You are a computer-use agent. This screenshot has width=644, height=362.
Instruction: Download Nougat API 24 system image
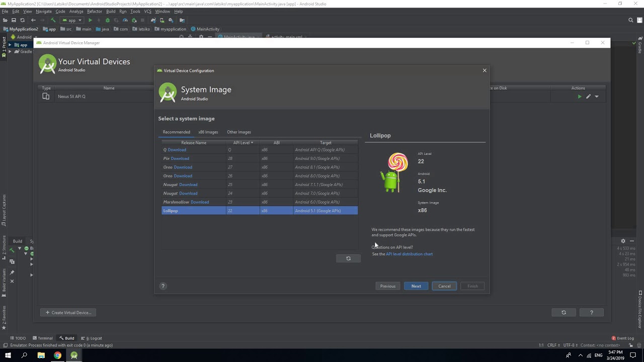pyautogui.click(x=188, y=193)
